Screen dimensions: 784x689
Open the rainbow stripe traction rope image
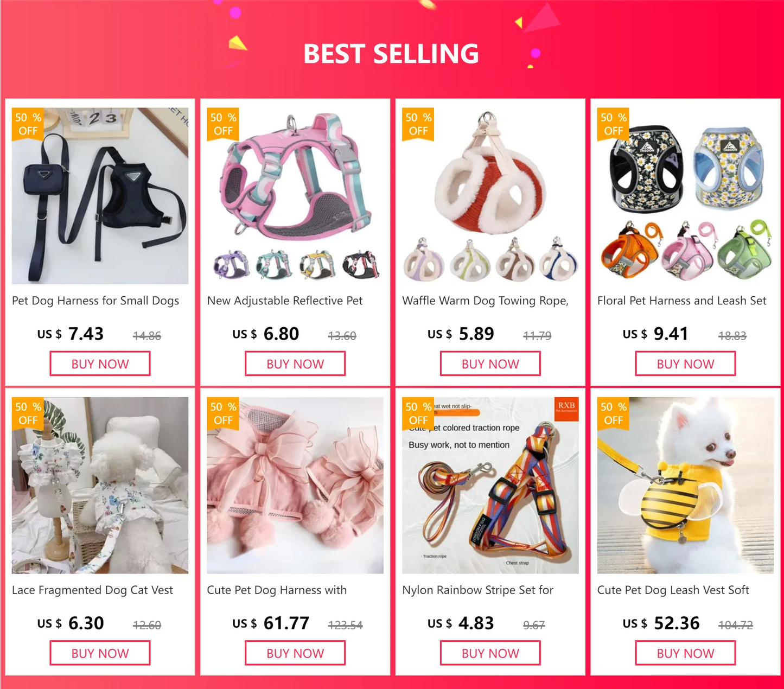point(490,485)
